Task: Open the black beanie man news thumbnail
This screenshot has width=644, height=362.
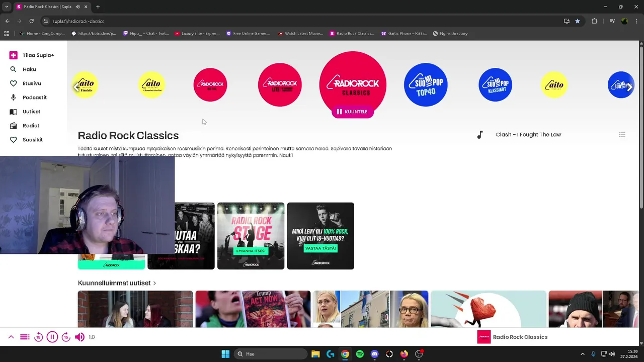Action: click(594, 309)
